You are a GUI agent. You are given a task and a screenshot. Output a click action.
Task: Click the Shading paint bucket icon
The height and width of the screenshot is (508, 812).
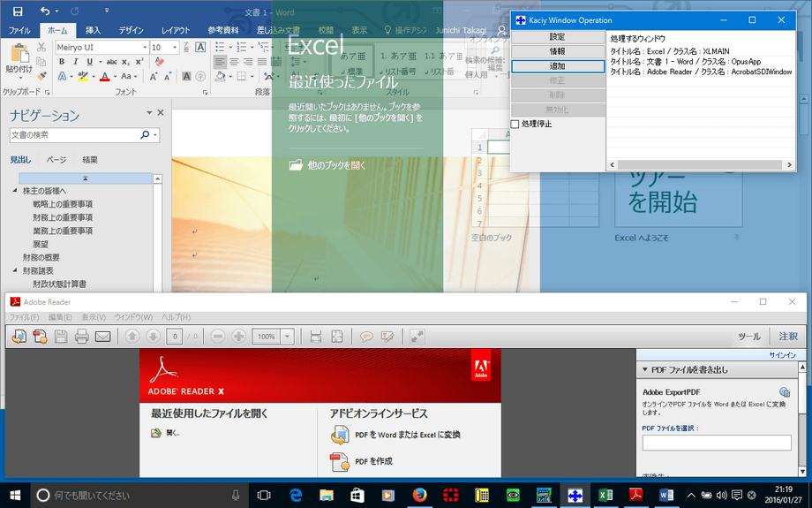[220, 76]
